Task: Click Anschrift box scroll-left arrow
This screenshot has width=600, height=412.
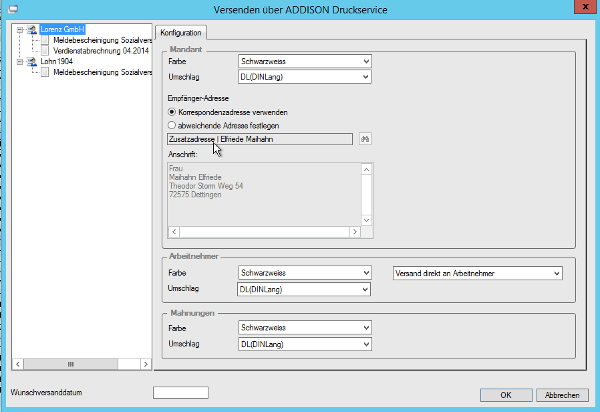Action: tap(174, 231)
